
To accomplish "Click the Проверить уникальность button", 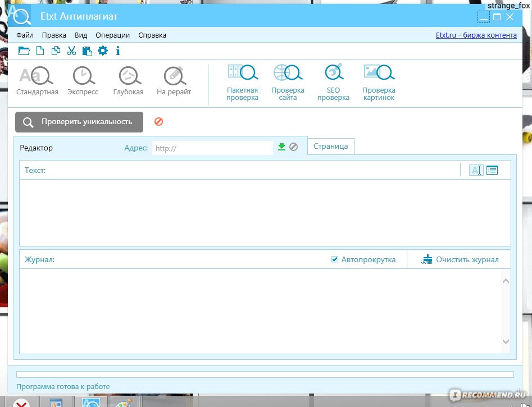I will click(79, 122).
